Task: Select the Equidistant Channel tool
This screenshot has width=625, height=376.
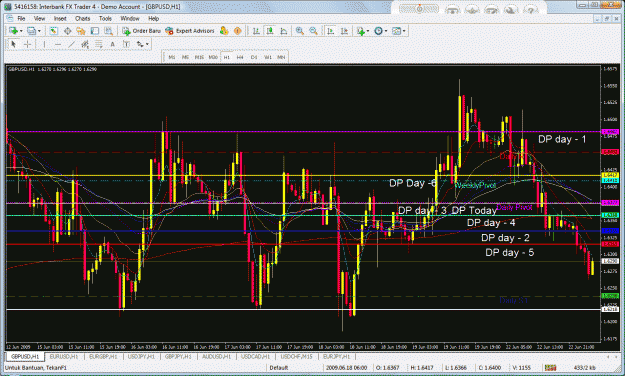Action: (85, 44)
